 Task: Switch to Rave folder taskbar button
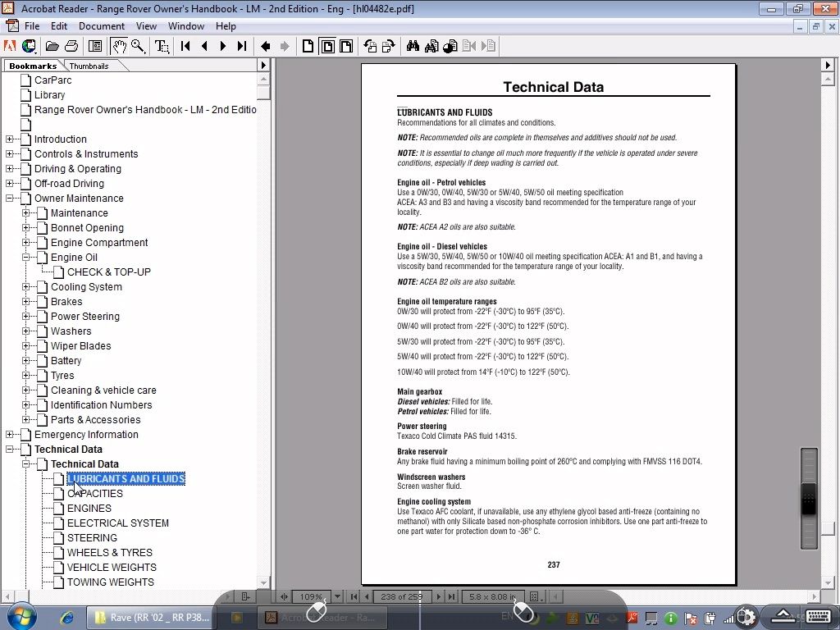coord(151,618)
